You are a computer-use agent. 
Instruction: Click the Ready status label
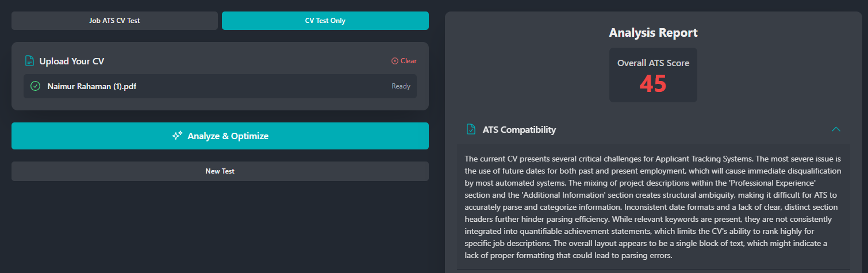tap(401, 86)
